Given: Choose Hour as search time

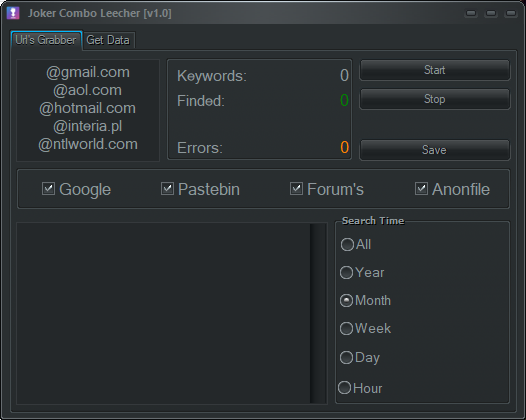Looking at the screenshot, I should pyautogui.click(x=345, y=388).
